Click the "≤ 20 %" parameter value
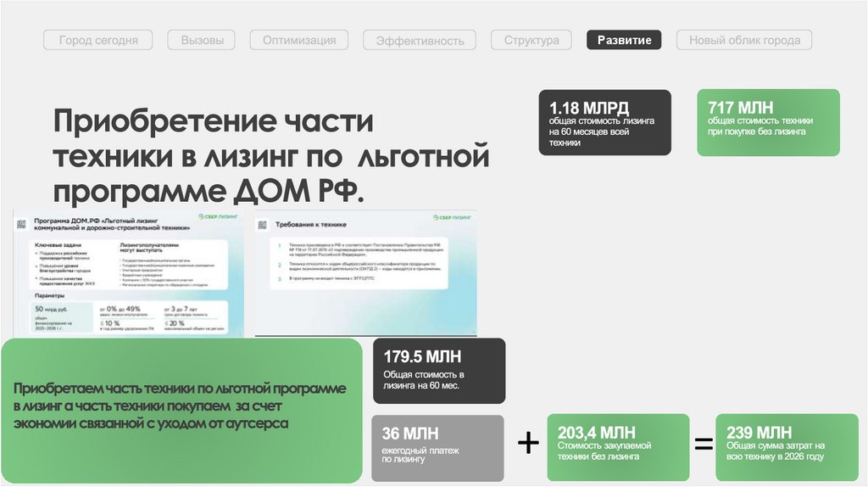 [x=175, y=323]
